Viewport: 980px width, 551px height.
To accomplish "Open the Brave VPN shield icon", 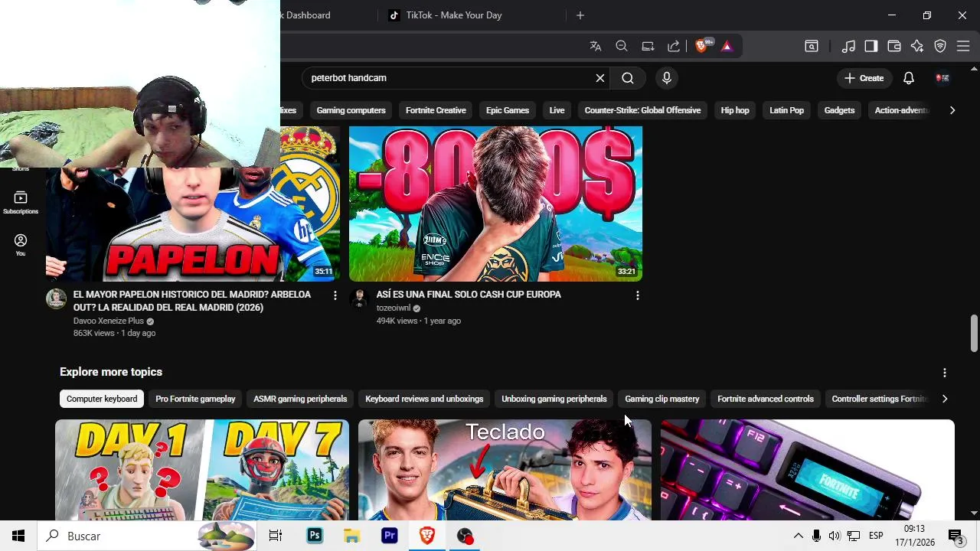I will (x=940, y=47).
